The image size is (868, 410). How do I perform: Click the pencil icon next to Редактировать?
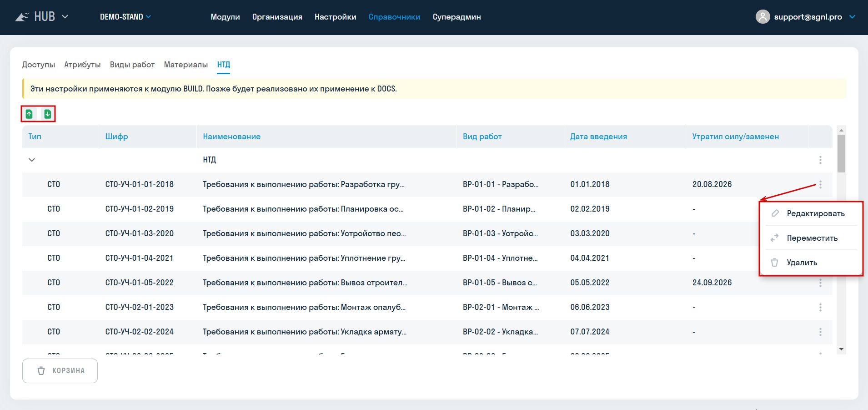(x=775, y=213)
